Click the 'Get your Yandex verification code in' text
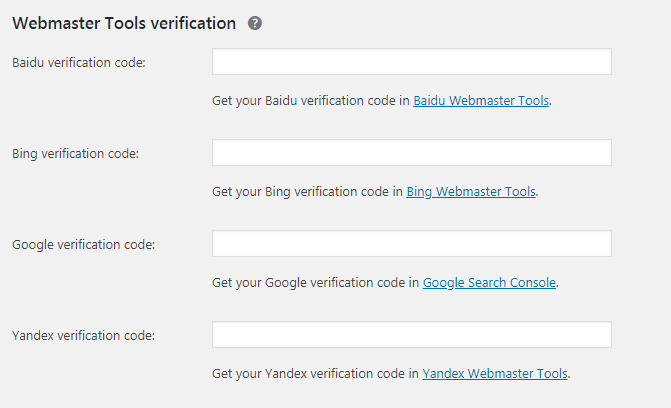The height and width of the screenshot is (408, 671). [x=316, y=374]
